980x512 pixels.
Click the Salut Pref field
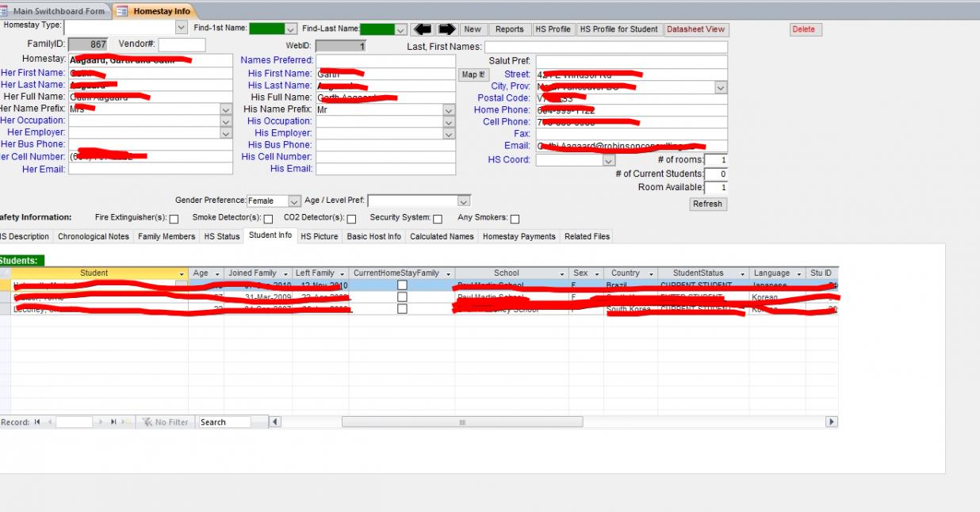click(631, 61)
